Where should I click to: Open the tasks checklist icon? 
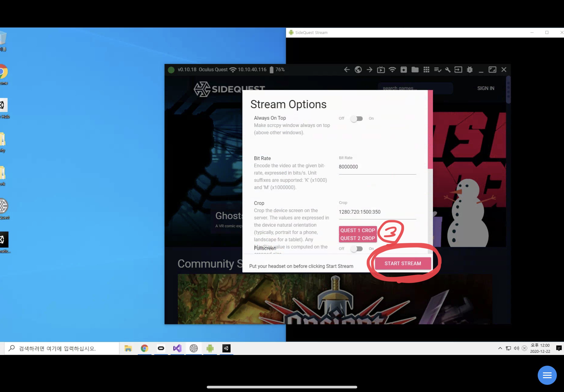tap(438, 70)
